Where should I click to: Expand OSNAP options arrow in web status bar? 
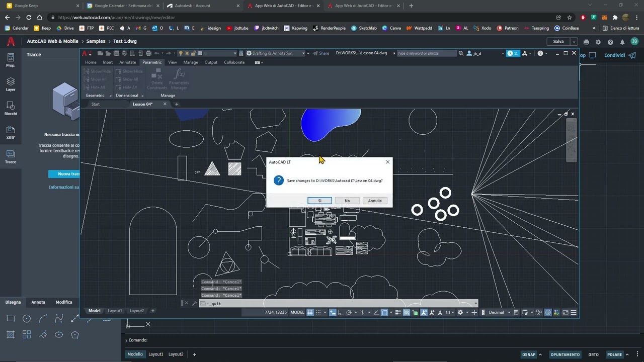541,354
